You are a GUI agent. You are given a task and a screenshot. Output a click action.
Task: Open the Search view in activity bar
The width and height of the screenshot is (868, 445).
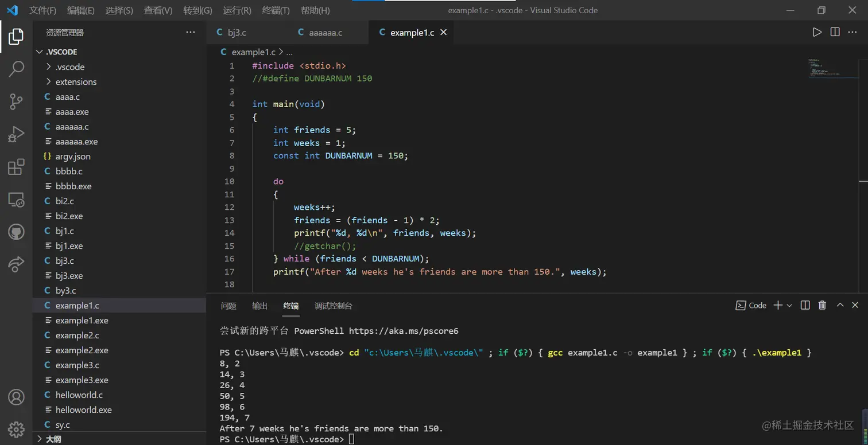click(x=16, y=69)
